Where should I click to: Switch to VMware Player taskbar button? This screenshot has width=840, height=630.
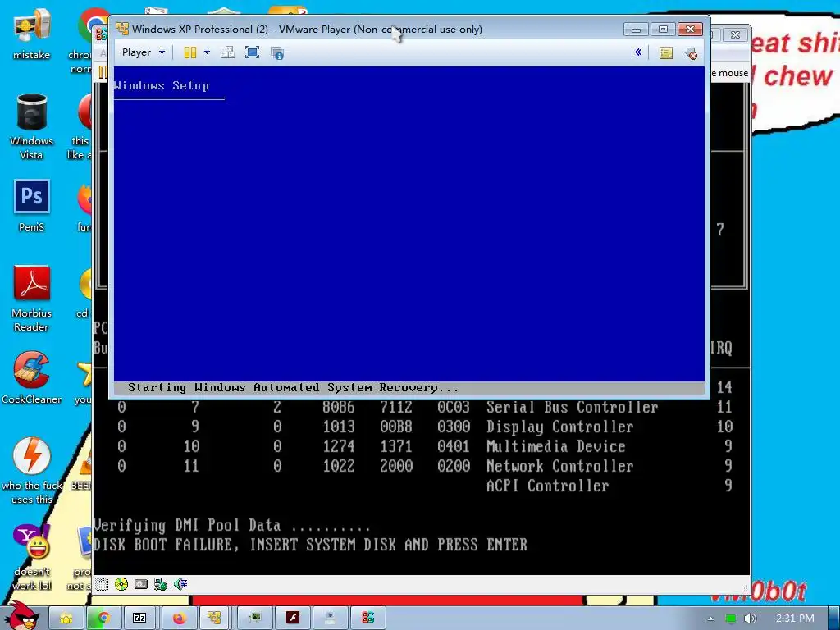(x=214, y=619)
